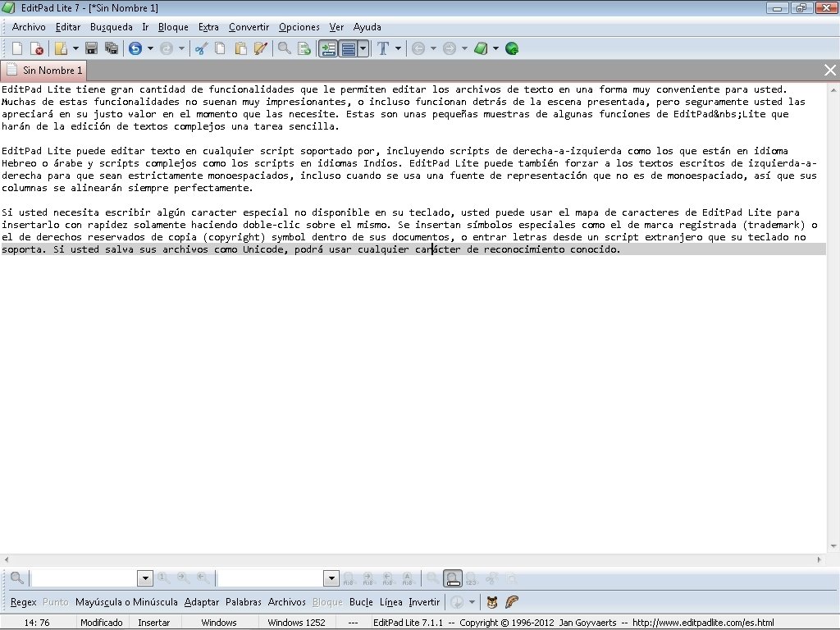The height and width of the screenshot is (630, 840).
Task: Click the Windows 1252 encoding indicator
Action: pos(296,623)
